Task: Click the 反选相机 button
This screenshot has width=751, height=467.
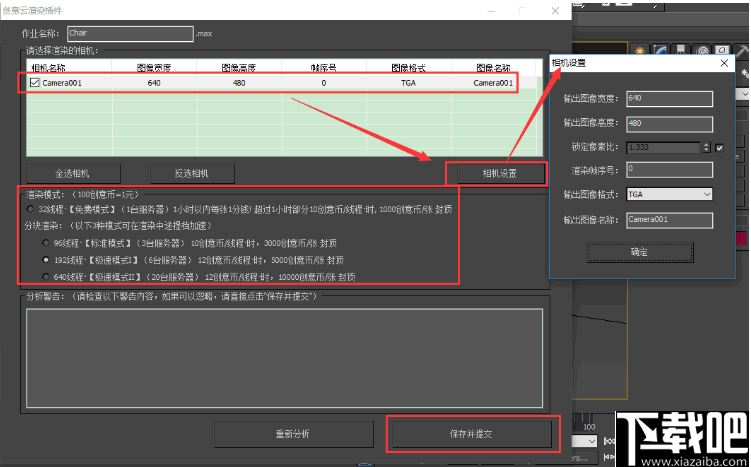Action: (x=192, y=173)
